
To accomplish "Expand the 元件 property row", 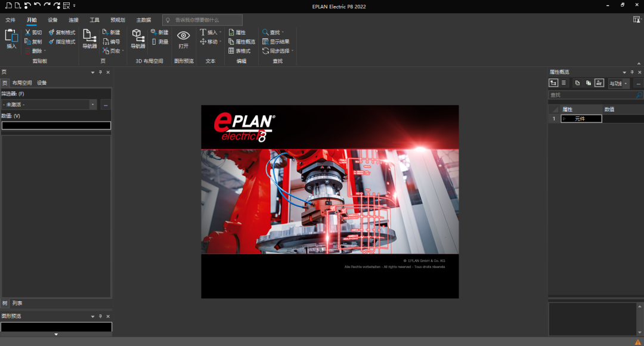I will point(564,119).
